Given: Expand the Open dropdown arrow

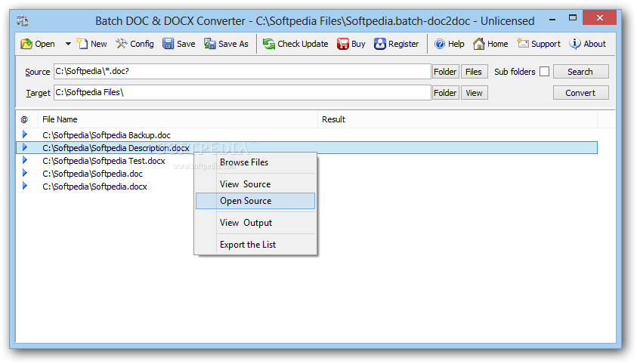Looking at the screenshot, I should pos(68,44).
